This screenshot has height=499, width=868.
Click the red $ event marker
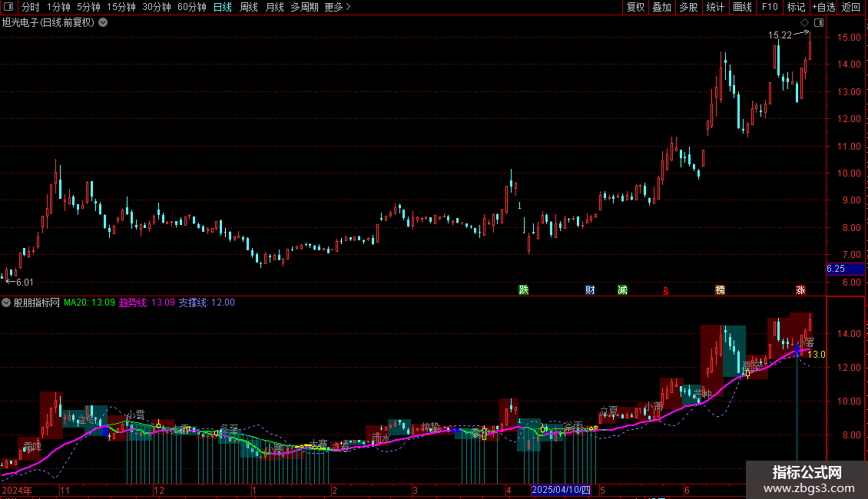click(666, 290)
